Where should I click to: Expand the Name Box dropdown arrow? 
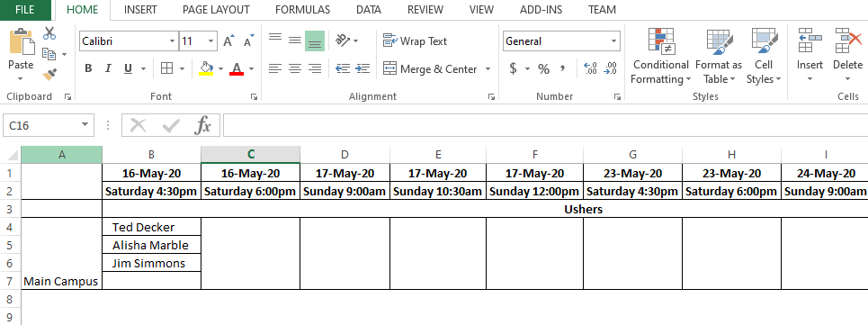85,125
